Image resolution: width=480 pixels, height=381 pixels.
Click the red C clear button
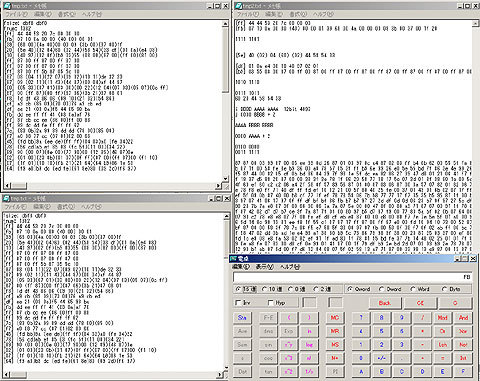455,303
